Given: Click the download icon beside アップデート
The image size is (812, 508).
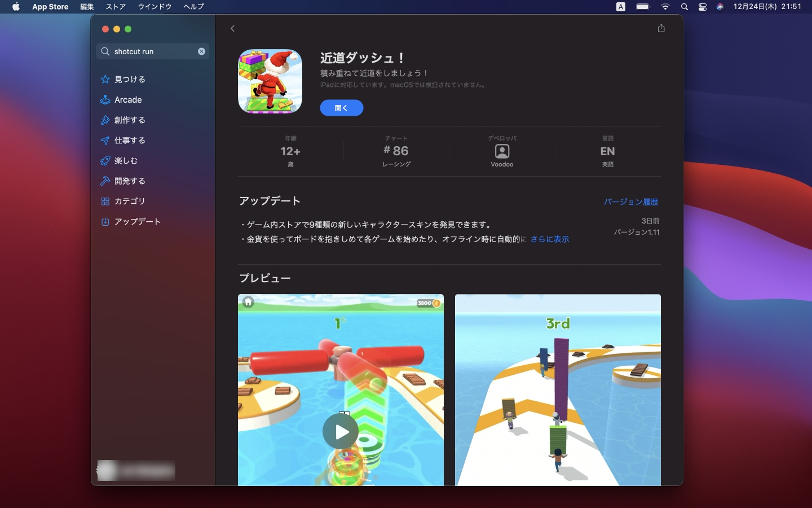Looking at the screenshot, I should (105, 222).
